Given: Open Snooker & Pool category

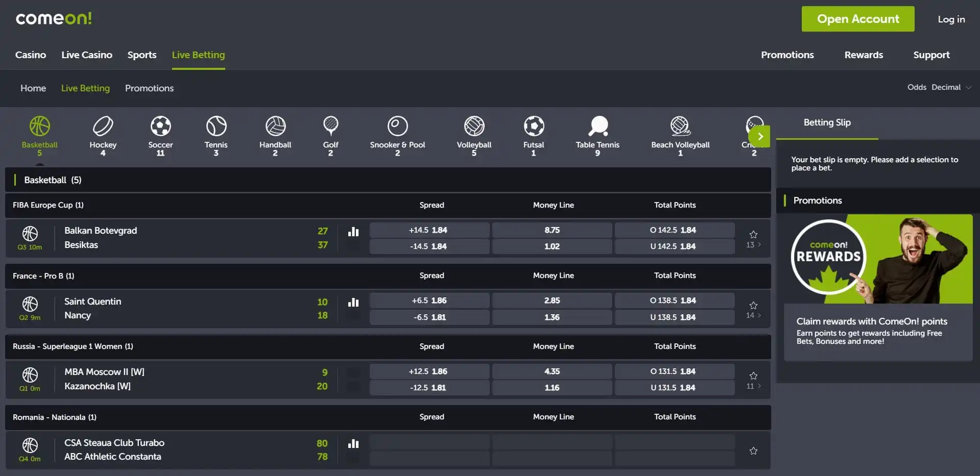Looking at the screenshot, I should point(397,127).
